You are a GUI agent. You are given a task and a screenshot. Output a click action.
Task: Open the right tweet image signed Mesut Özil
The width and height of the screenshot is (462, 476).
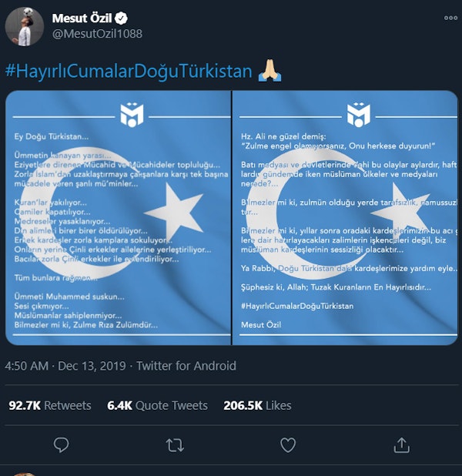345,218
